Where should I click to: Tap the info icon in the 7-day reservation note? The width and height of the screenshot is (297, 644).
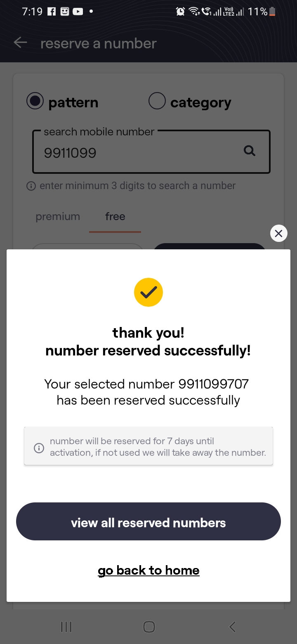click(39, 447)
